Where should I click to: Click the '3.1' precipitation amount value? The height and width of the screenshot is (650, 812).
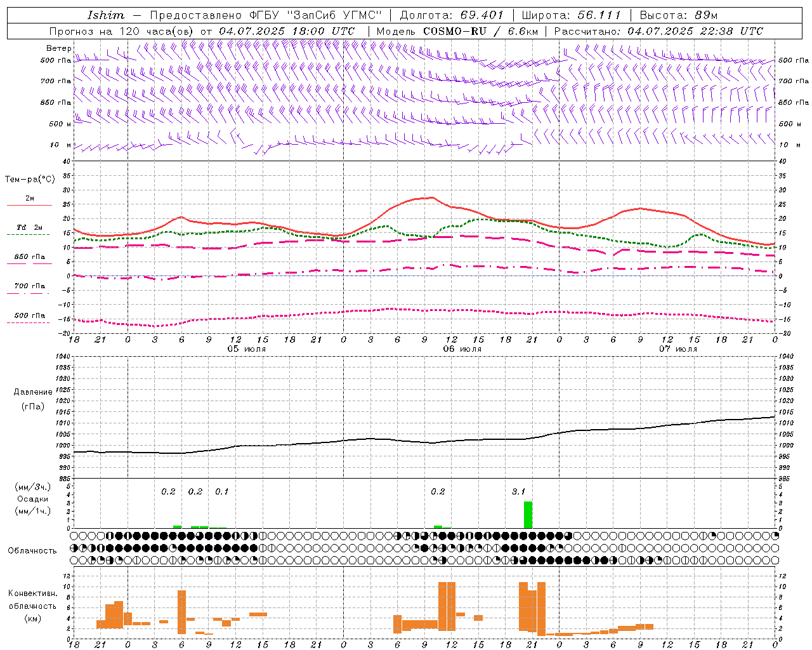(x=518, y=492)
